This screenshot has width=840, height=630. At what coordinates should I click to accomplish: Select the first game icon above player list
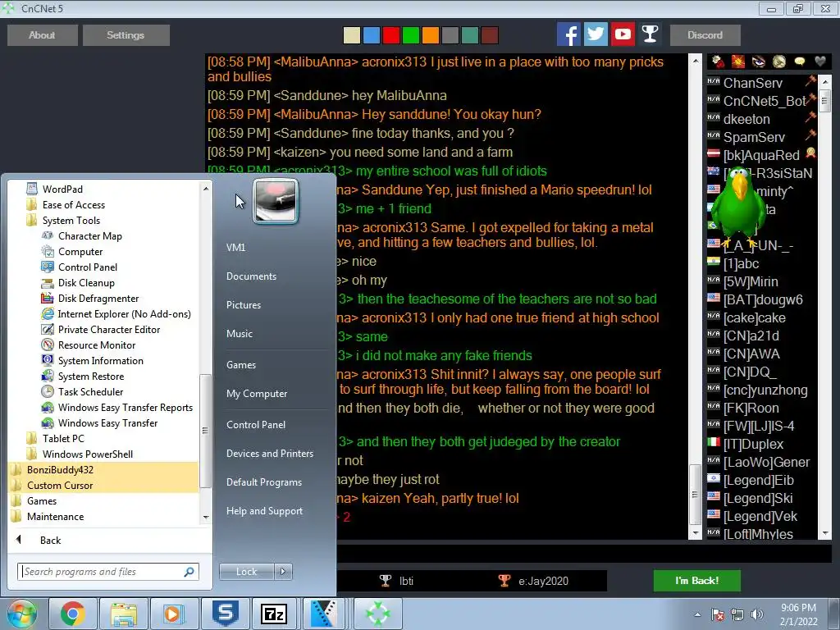point(718,62)
